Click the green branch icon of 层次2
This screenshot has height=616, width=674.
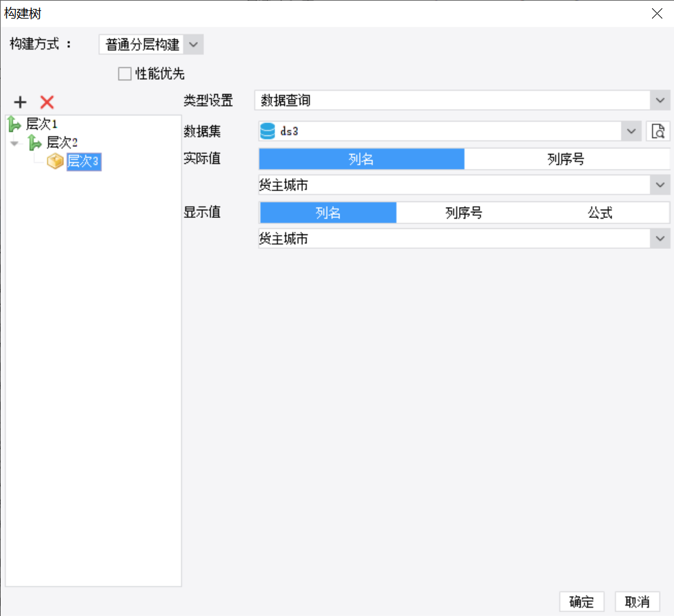click(34, 143)
